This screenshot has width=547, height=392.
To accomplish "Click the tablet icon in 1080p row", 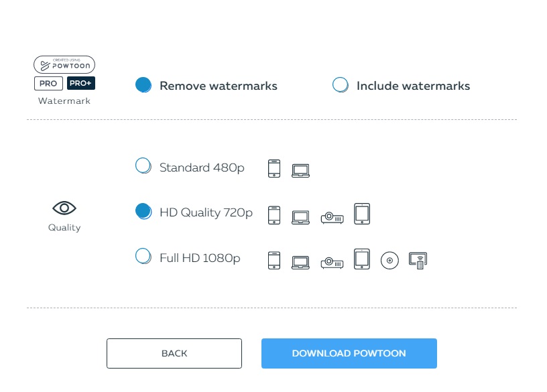I will 362,259.
